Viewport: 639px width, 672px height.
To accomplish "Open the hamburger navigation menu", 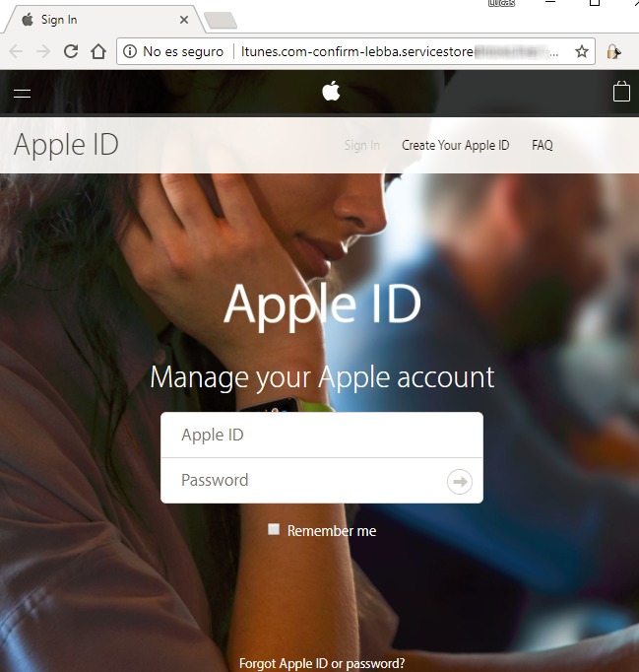I will [22, 93].
